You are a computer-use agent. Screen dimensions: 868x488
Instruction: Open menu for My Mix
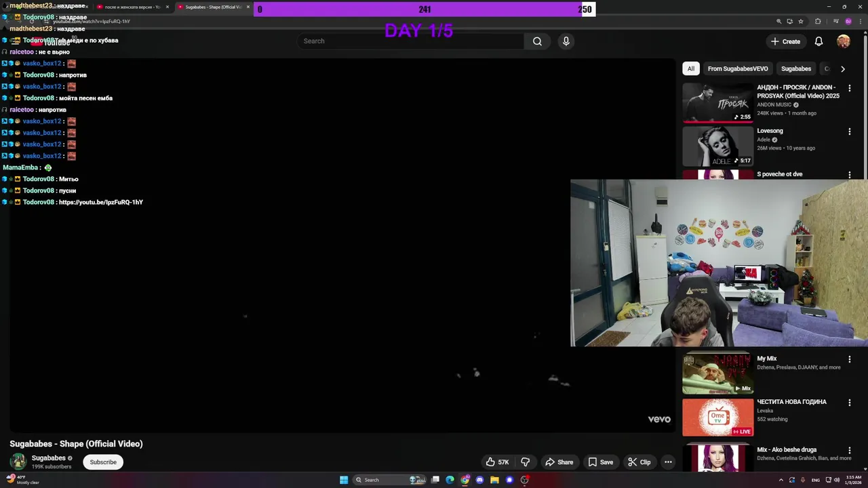(849, 359)
